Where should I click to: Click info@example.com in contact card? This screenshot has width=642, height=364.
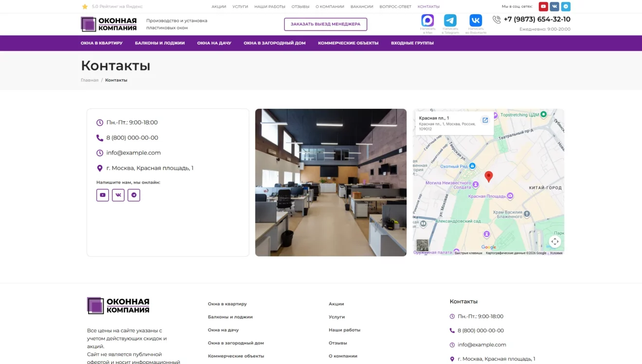pyautogui.click(x=133, y=153)
